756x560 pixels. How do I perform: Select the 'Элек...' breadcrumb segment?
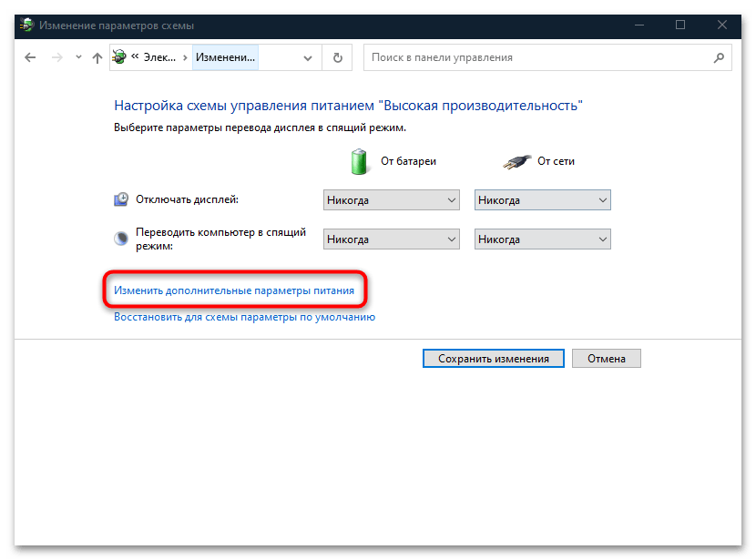[160, 57]
